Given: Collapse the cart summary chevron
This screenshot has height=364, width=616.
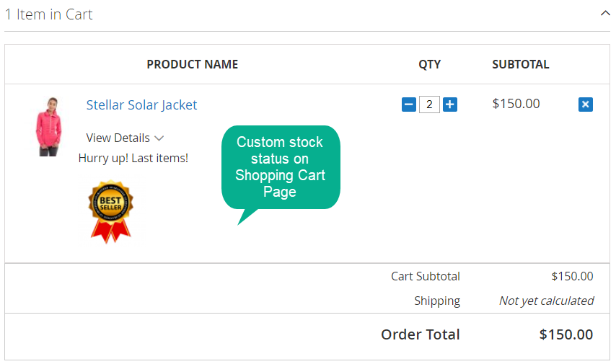Looking at the screenshot, I should point(605,14).
